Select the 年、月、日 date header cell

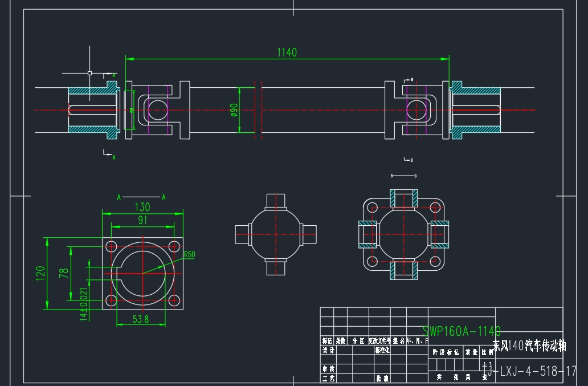(418, 340)
